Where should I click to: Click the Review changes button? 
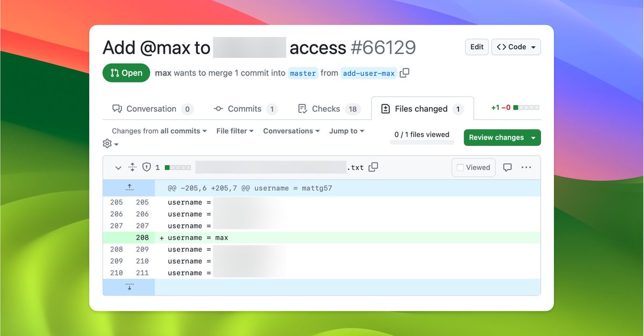(x=502, y=137)
